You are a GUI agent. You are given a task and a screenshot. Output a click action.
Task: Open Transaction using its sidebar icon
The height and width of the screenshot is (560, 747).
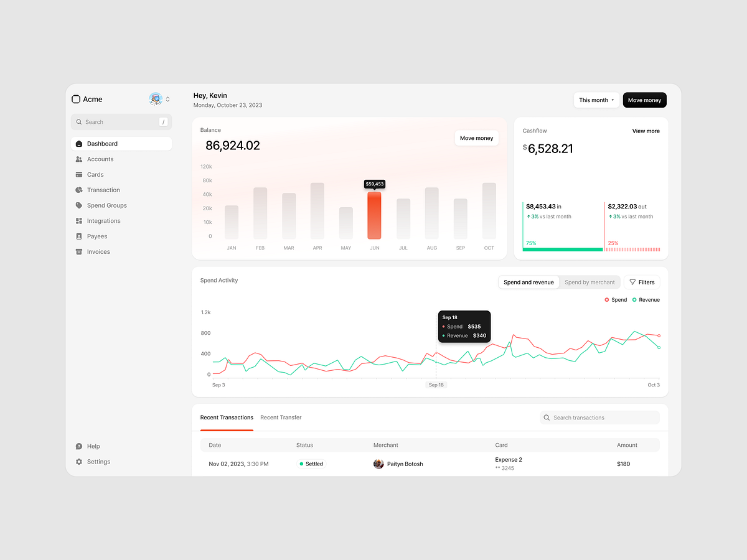80,190
